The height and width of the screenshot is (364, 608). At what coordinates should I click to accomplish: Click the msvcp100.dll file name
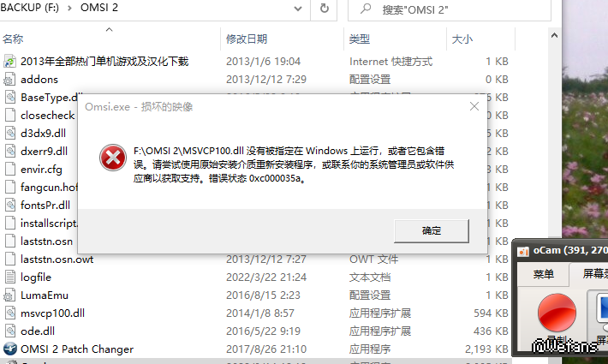52,313
